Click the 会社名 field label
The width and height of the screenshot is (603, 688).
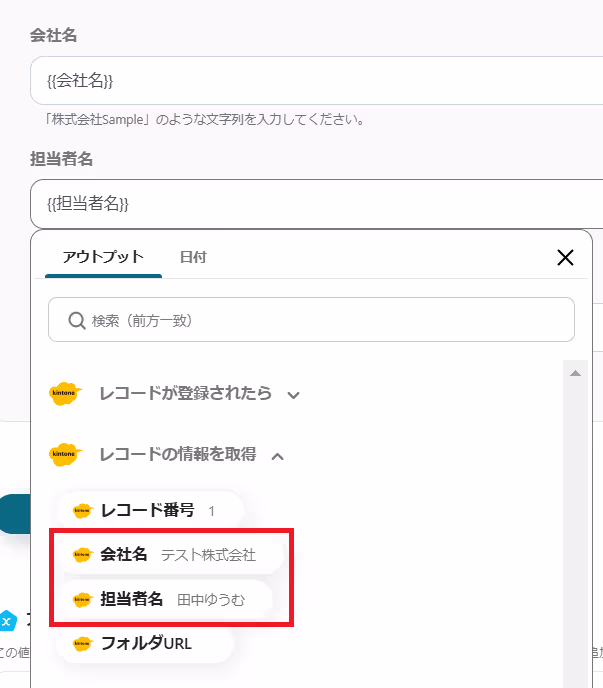coord(54,35)
